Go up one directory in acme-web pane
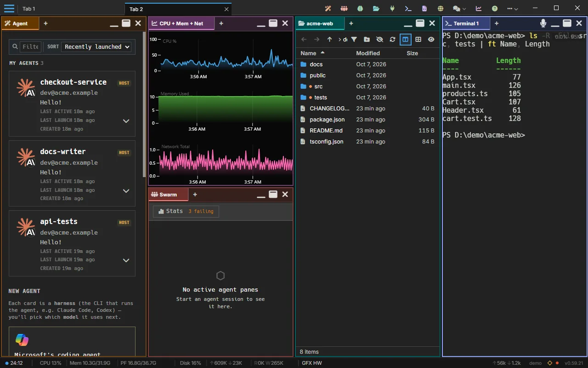 (x=329, y=40)
